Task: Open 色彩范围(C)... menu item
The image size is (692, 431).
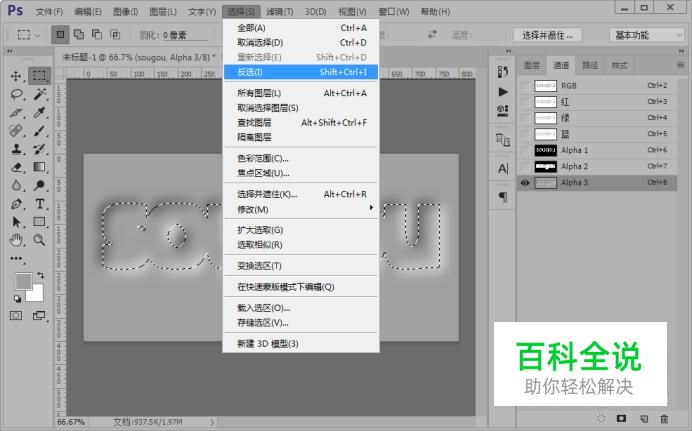Action: [x=301, y=158]
